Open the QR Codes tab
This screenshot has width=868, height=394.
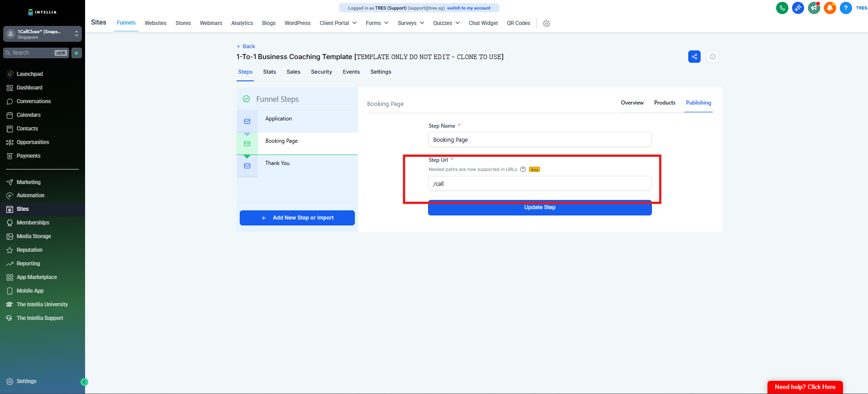519,23
